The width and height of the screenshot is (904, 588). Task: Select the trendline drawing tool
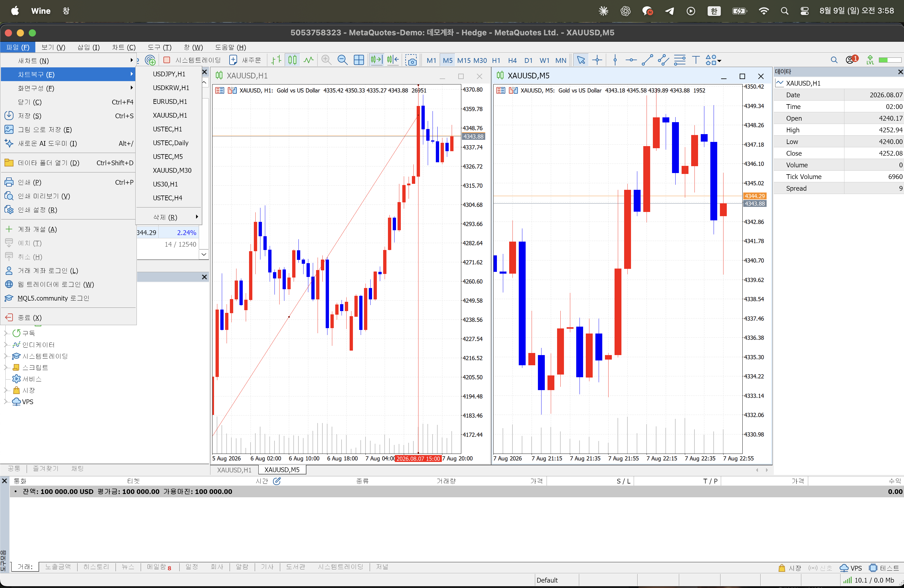pos(647,60)
